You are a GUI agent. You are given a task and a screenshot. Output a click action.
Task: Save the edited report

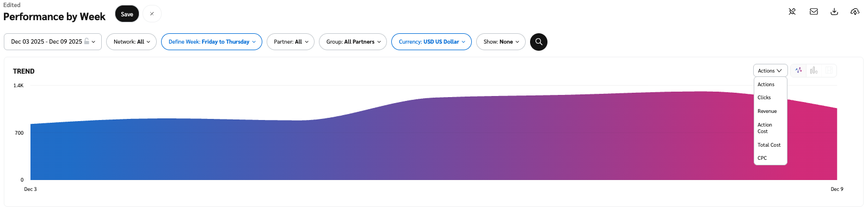pyautogui.click(x=127, y=14)
